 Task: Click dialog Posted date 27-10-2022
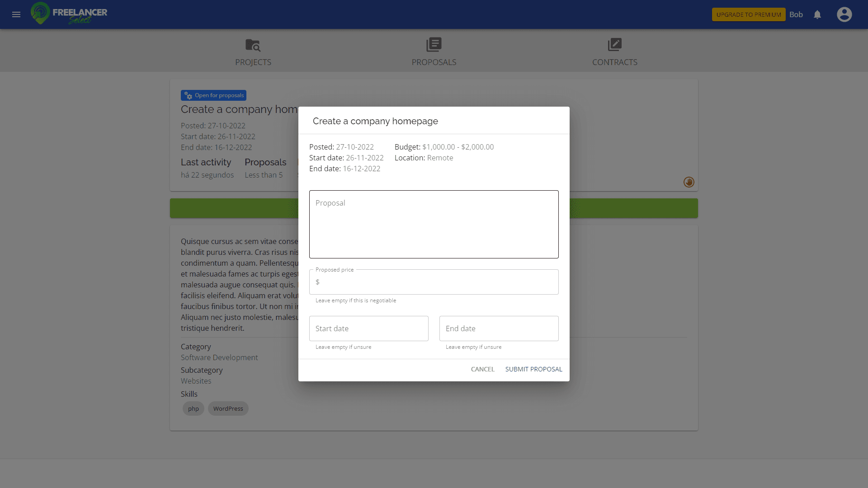[355, 147]
